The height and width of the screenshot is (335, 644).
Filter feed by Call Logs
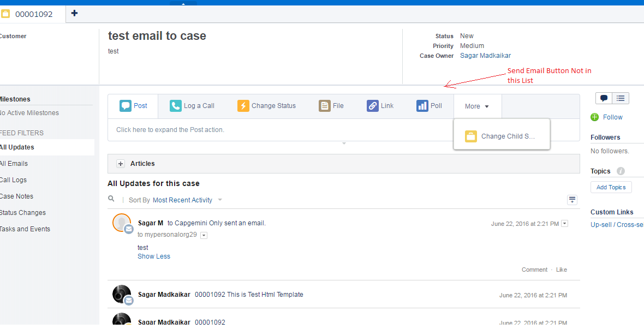tap(14, 180)
